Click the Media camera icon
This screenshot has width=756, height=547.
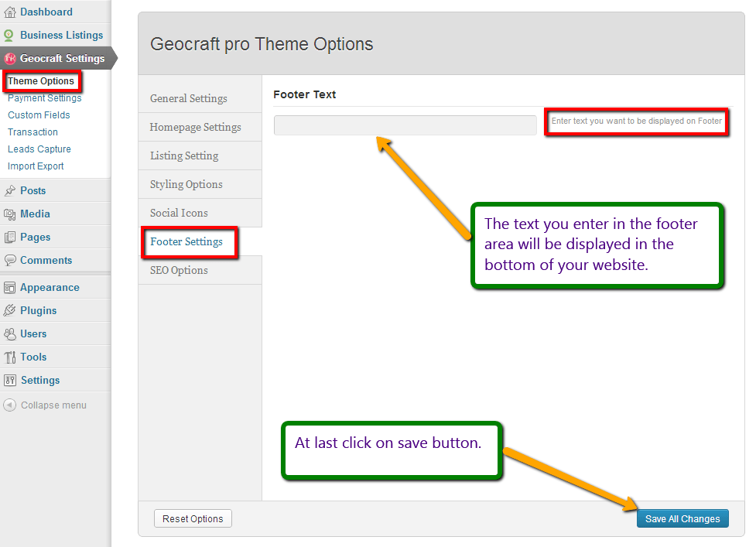tap(9, 214)
